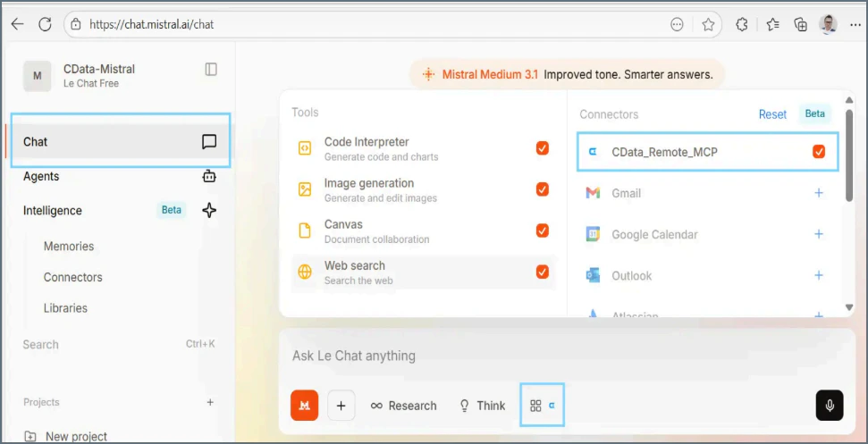This screenshot has width=868, height=444.
Task: Disable the Image generation checkbox
Action: [x=542, y=189]
